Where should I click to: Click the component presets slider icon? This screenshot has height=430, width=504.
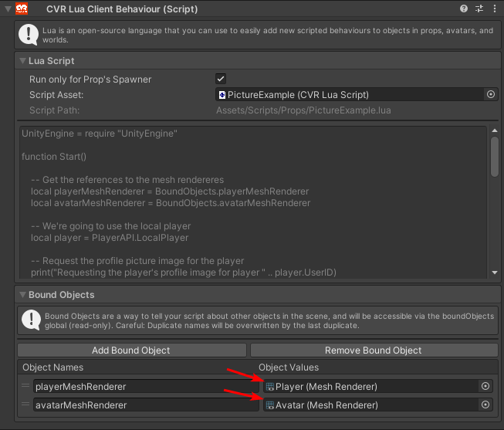[x=479, y=9]
